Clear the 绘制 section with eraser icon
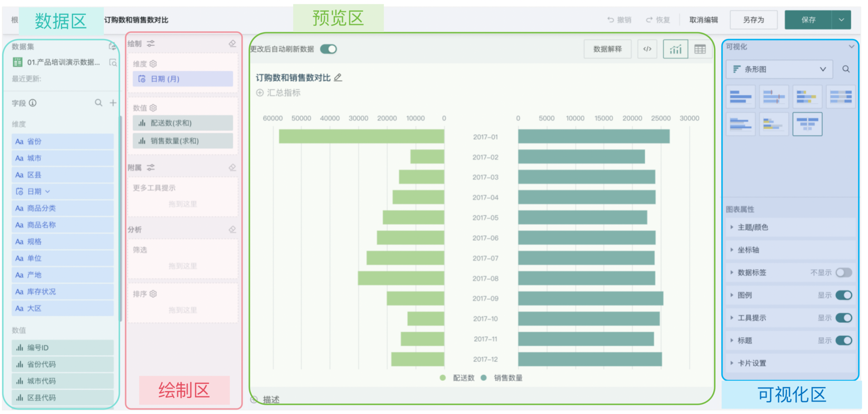Image resolution: width=868 pixels, height=414 pixels. [x=232, y=43]
